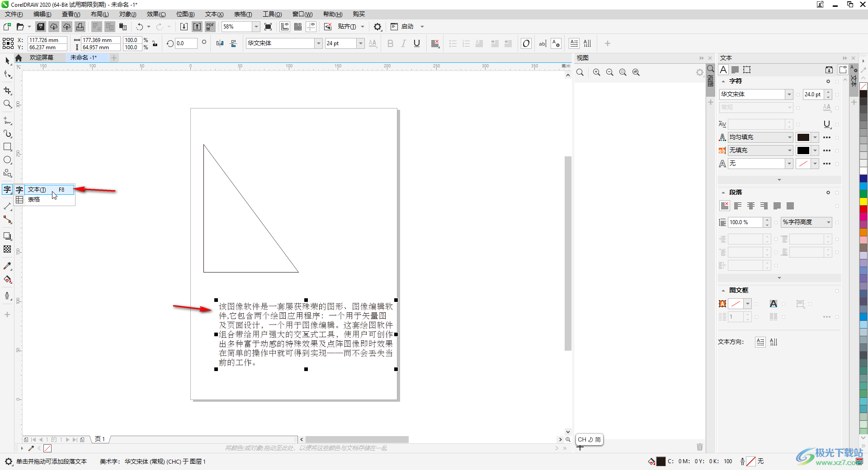The width and height of the screenshot is (868, 470).
Task: Add a new document tab with plus
Action: pyautogui.click(x=114, y=57)
